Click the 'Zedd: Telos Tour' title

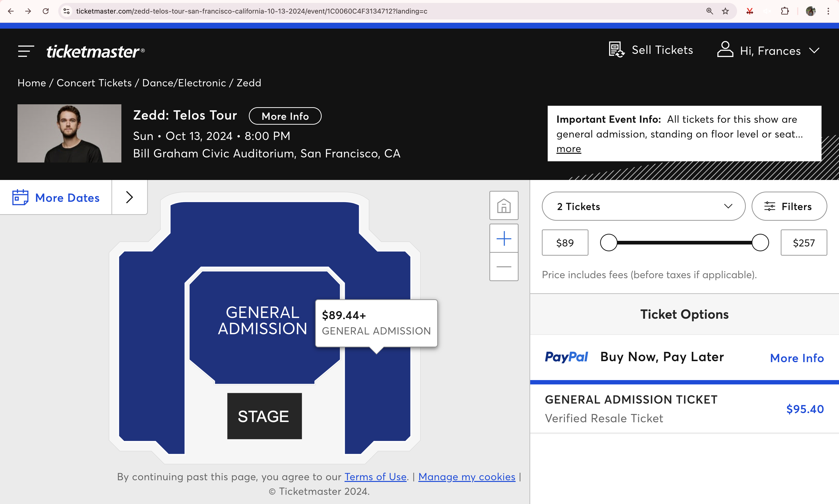[185, 115]
